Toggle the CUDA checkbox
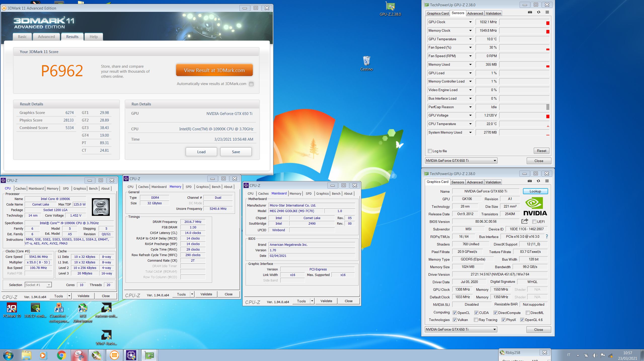The width and height of the screenshot is (644, 361). 476,313
